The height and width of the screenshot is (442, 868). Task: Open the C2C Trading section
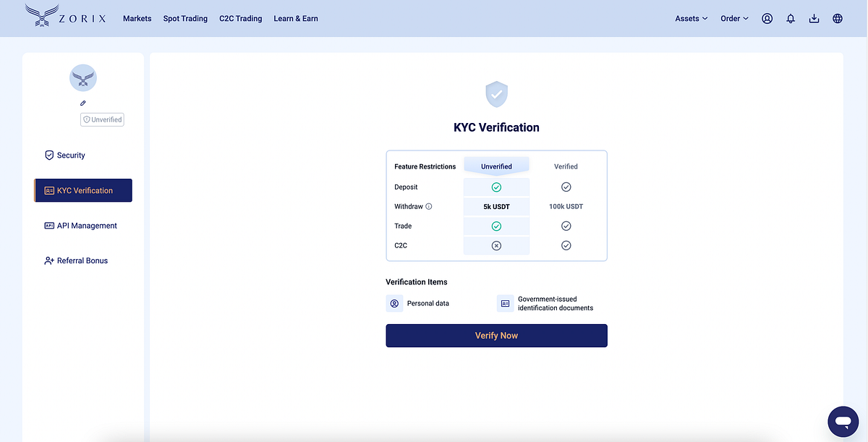[240, 18]
